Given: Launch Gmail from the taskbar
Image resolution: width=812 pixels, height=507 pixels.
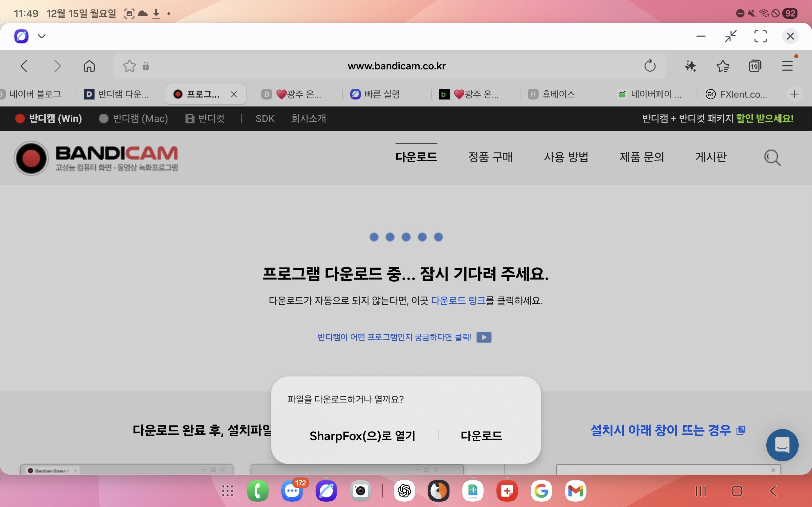Looking at the screenshot, I should (x=575, y=491).
